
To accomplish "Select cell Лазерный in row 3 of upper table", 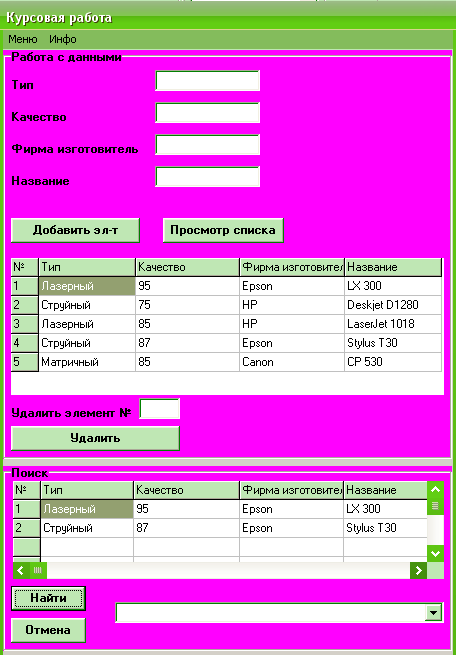I will coord(87,324).
